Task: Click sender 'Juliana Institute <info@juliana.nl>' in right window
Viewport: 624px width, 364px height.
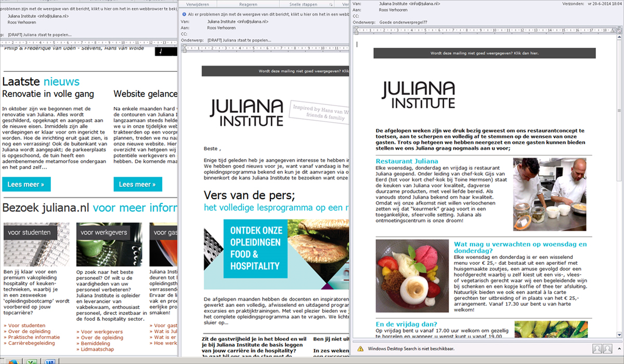Action: [x=410, y=4]
